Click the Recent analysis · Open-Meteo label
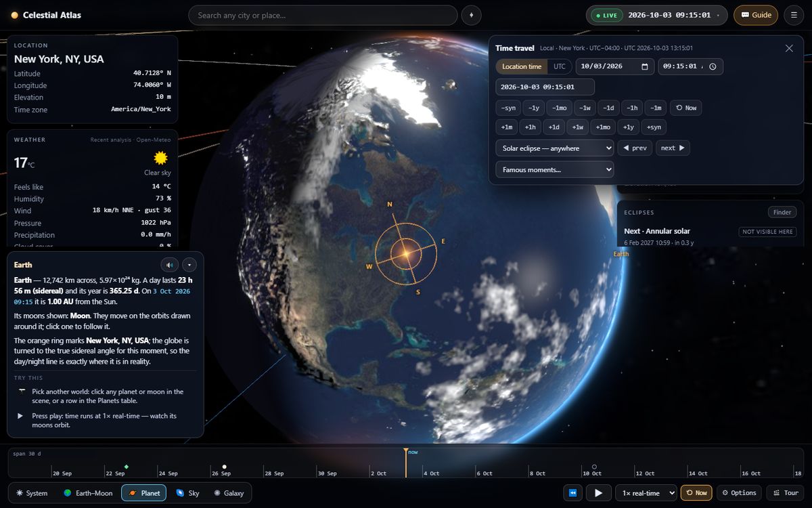Image resolution: width=812 pixels, height=508 pixels. [x=131, y=140]
